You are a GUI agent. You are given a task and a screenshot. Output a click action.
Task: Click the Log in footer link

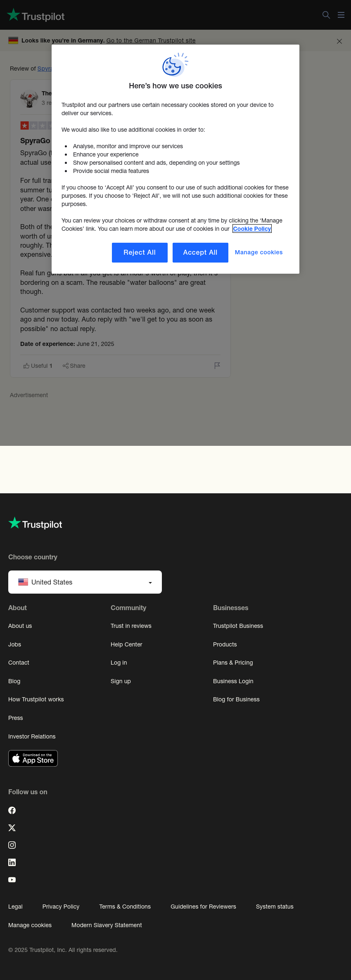coord(119,663)
